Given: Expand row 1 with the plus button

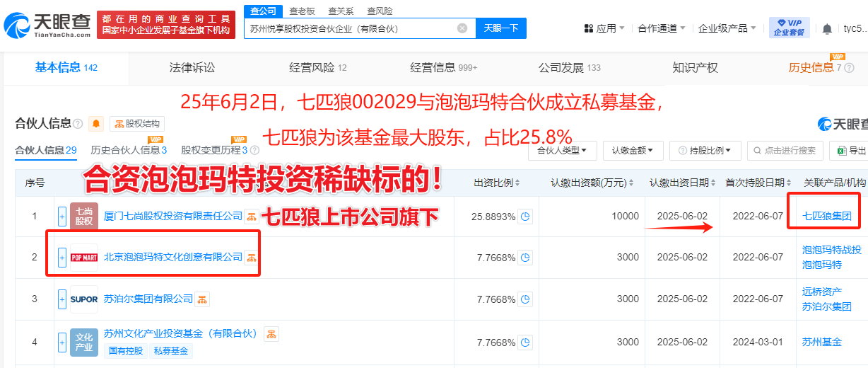Looking at the screenshot, I should (x=62, y=216).
